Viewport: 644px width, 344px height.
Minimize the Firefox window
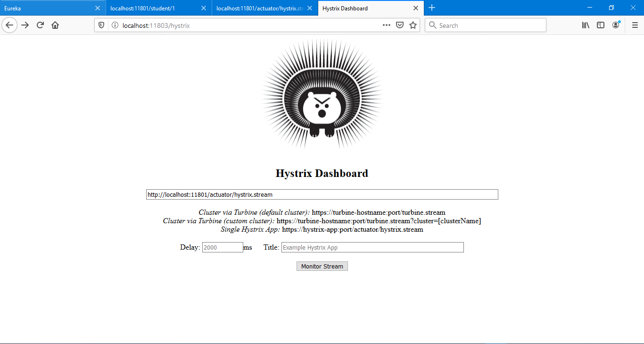[x=590, y=8]
